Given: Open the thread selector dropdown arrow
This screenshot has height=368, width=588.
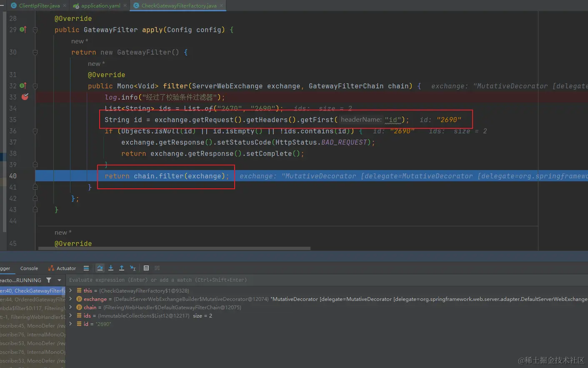Looking at the screenshot, I should (59, 280).
